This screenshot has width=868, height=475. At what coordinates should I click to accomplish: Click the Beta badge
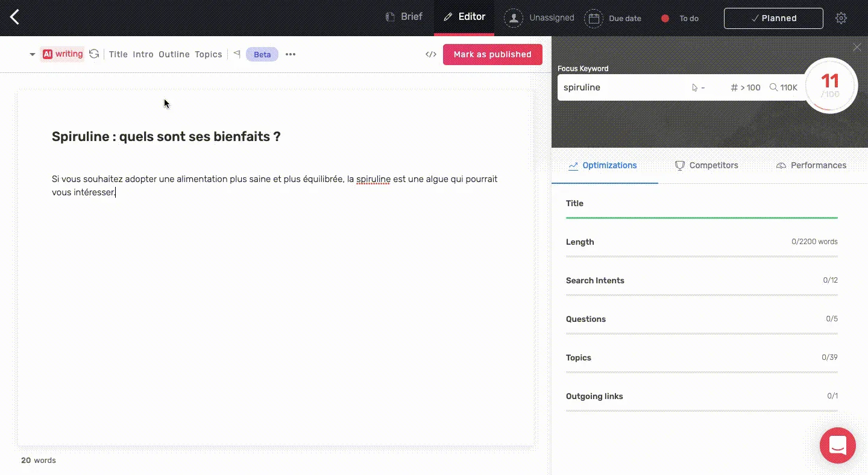(x=262, y=54)
